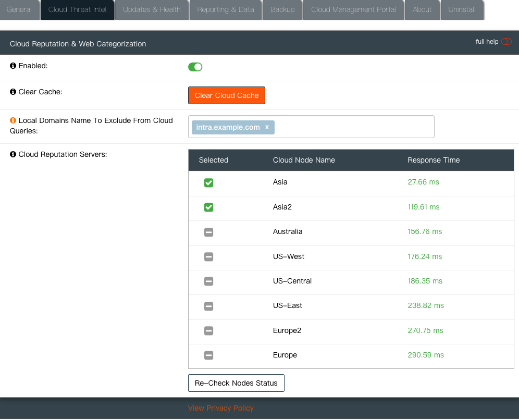This screenshot has height=420, width=519.
Task: Select the Australia node checkbox
Action: click(x=208, y=232)
